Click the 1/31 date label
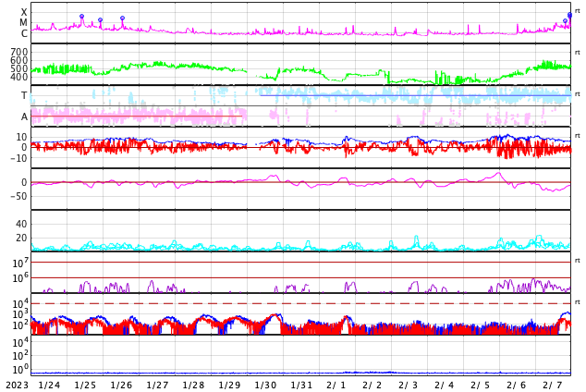This screenshot has height=392, width=586. point(301,386)
